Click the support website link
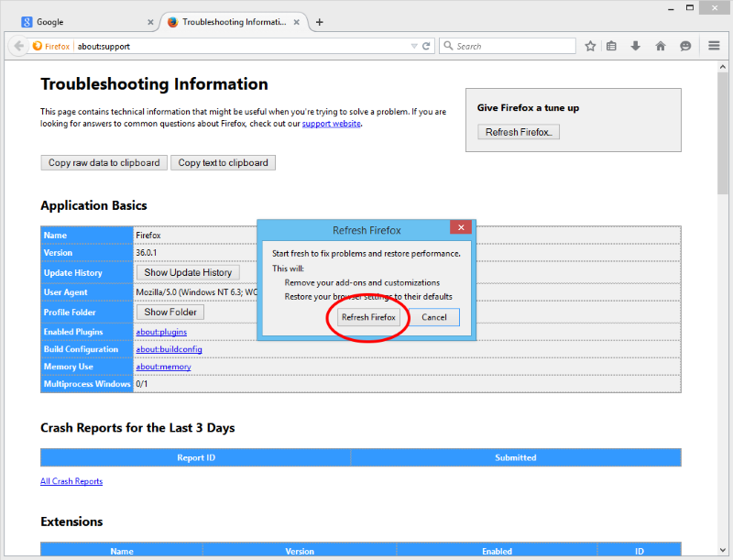 (331, 124)
